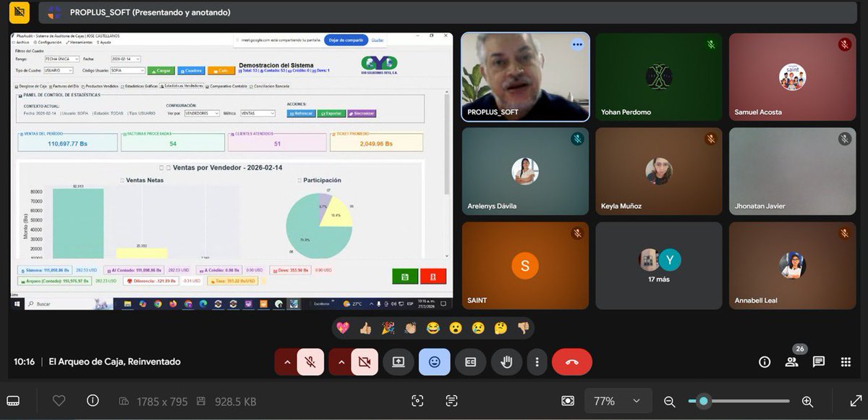This screenshot has width=868, height=420.
Task: Switch to the Comparativo Contable tab
Action: click(x=228, y=86)
